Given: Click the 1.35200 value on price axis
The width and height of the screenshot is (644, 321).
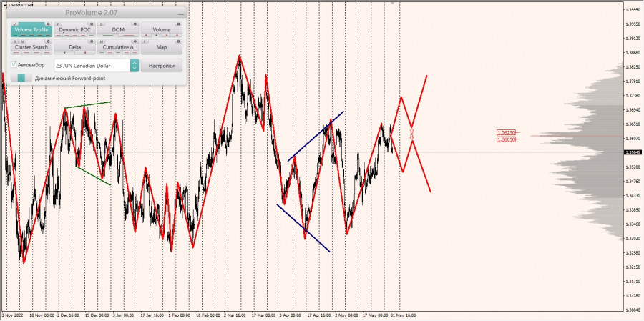Looking at the screenshot, I should pos(633,167).
